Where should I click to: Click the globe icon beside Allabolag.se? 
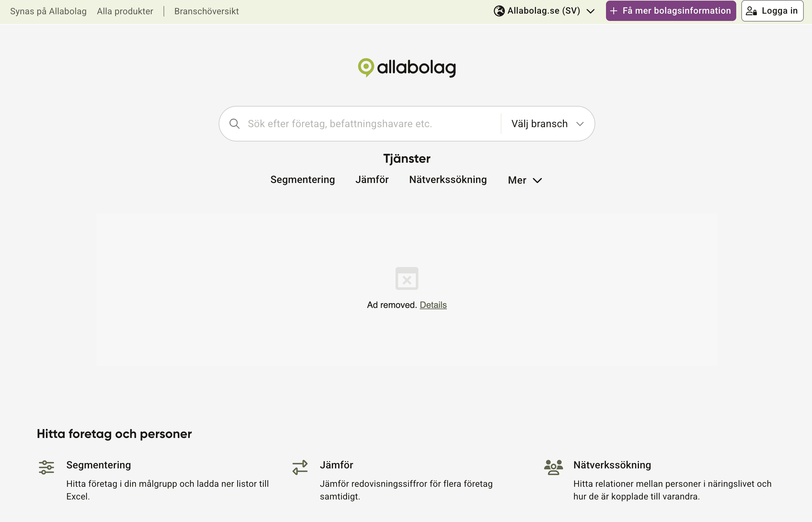tap(499, 11)
